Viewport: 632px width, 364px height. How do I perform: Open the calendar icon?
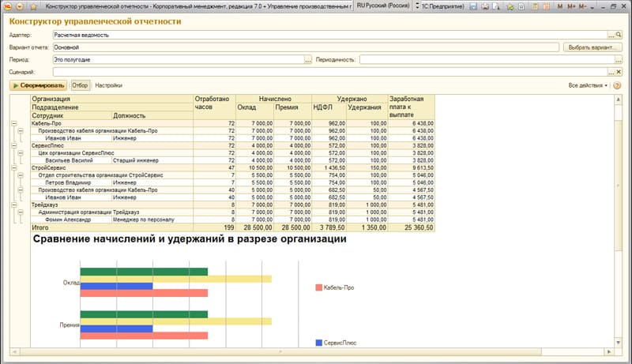(x=547, y=6)
